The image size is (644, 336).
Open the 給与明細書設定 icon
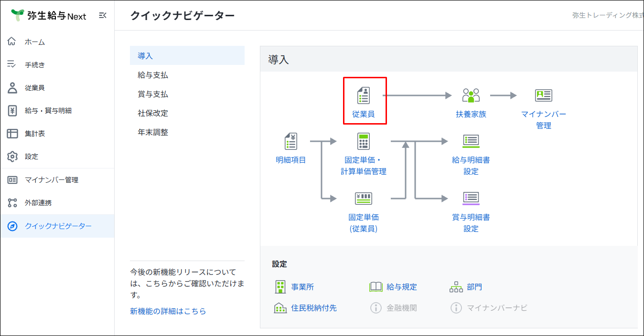pos(471,141)
